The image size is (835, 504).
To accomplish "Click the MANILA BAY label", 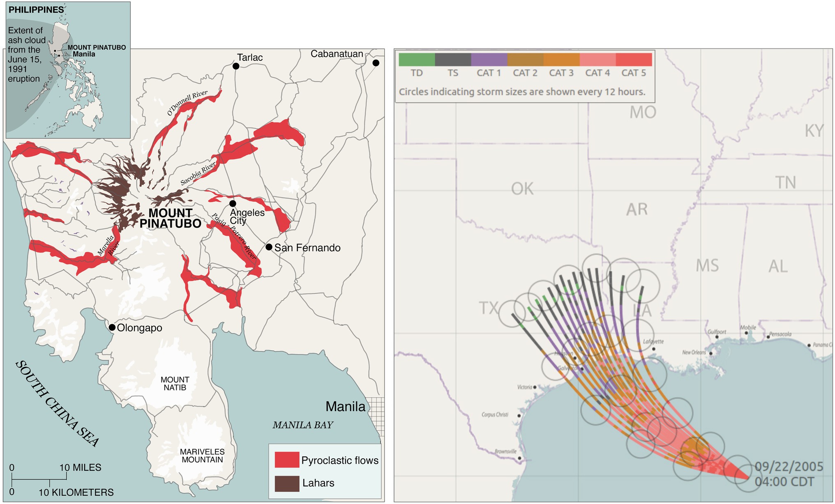I will (x=303, y=425).
